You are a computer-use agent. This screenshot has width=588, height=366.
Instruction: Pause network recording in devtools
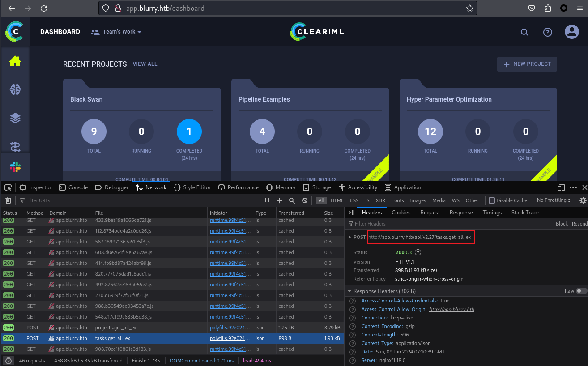267,200
